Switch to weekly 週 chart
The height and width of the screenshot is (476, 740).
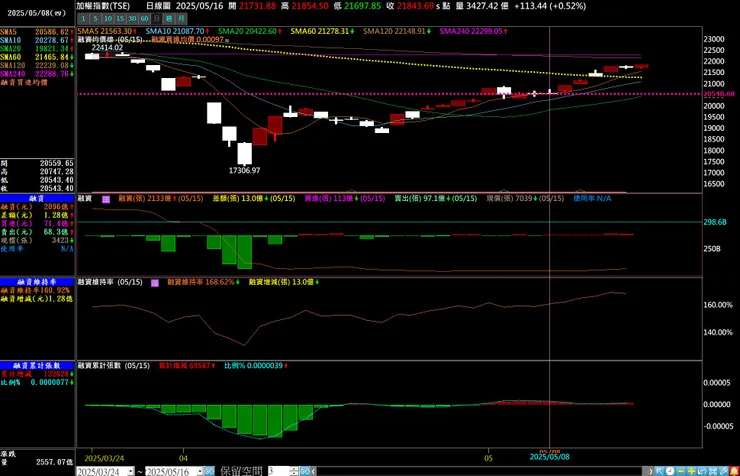(169, 19)
